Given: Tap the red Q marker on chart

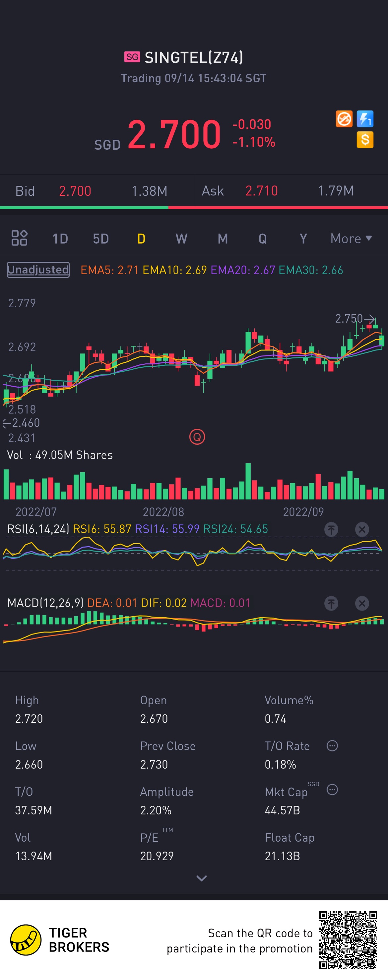Looking at the screenshot, I should coord(197,437).
